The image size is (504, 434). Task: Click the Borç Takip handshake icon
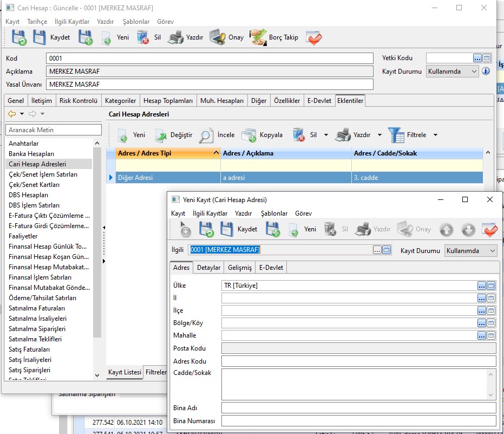(258, 37)
